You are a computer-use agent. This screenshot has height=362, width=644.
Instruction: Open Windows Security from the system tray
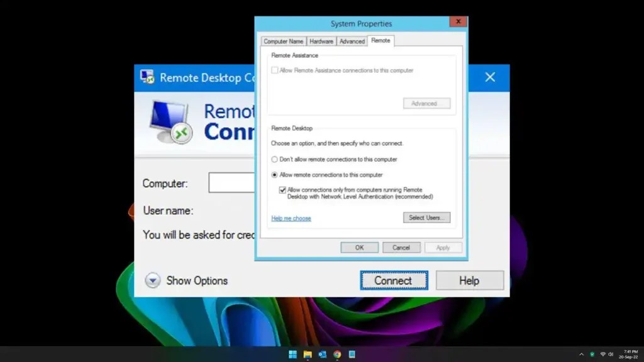(592, 354)
